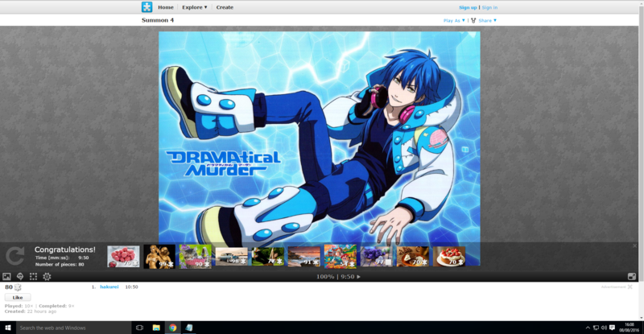Restart the puzzle with the circular arrow

tap(15, 256)
